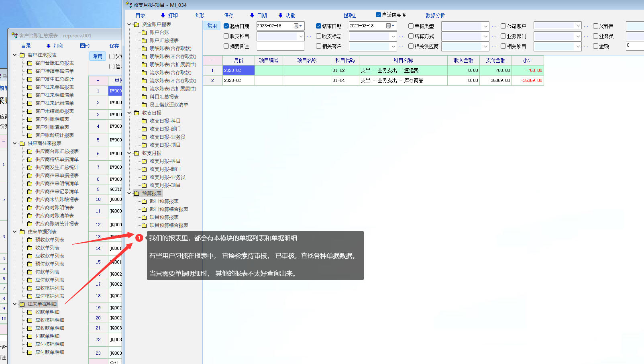Disable the 自适应高度 checkbox
This screenshot has width=644, height=364.
pos(378,15)
